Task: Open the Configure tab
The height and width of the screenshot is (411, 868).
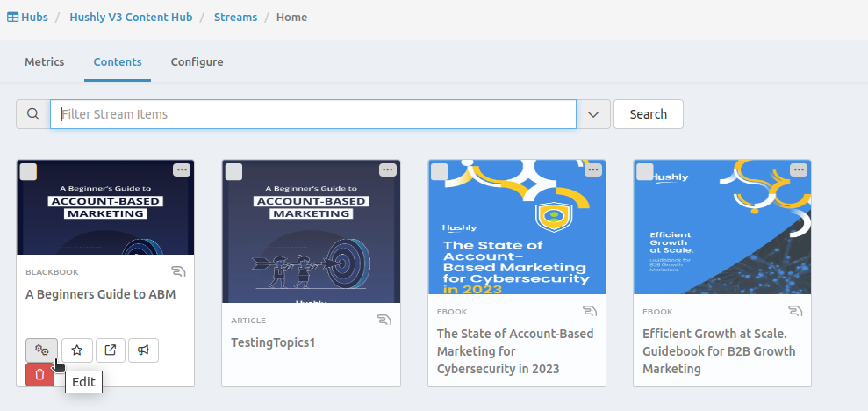Action: [x=197, y=62]
